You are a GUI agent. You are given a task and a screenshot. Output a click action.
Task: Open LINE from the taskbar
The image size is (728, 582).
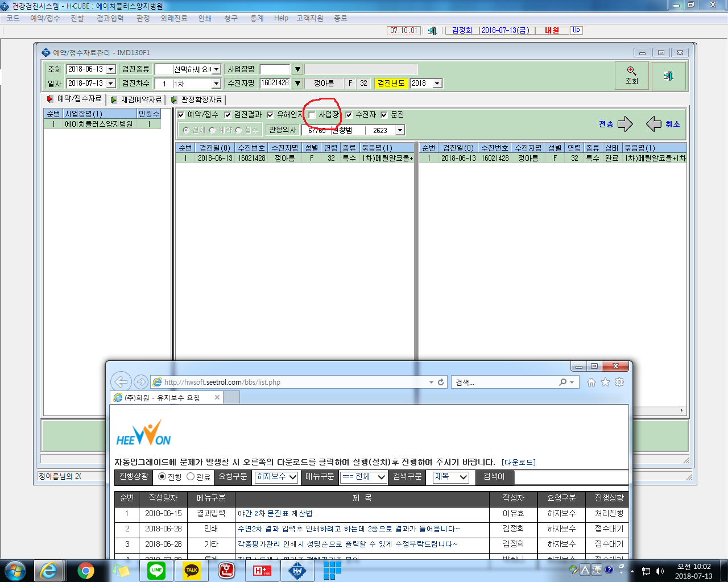pos(156,570)
